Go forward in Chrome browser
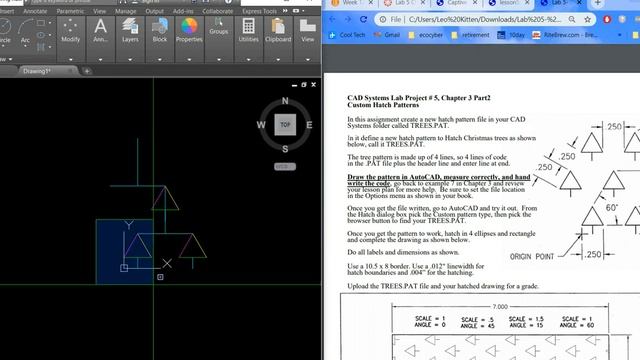Image resolution: width=640 pixels, height=360 pixels. pos(348,19)
